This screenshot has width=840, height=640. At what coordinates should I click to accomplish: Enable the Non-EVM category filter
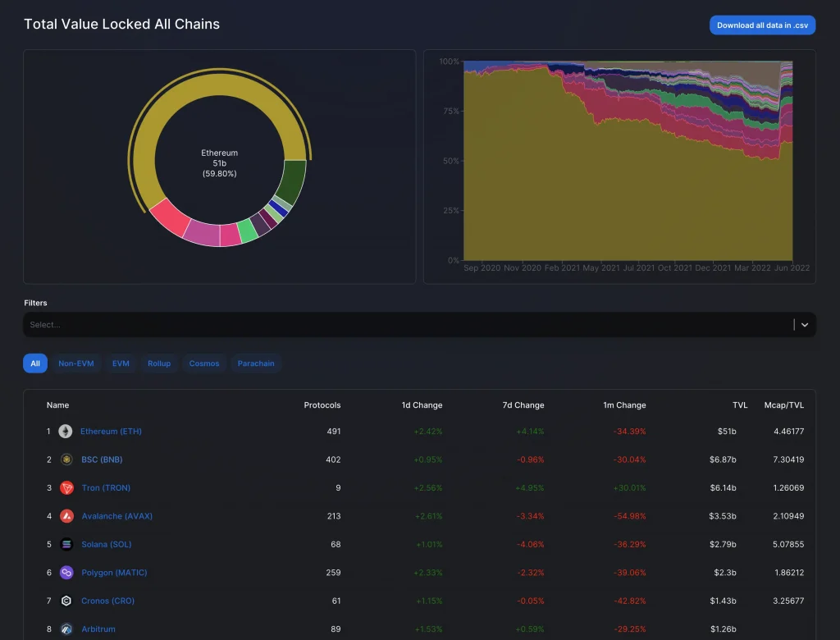click(x=76, y=363)
